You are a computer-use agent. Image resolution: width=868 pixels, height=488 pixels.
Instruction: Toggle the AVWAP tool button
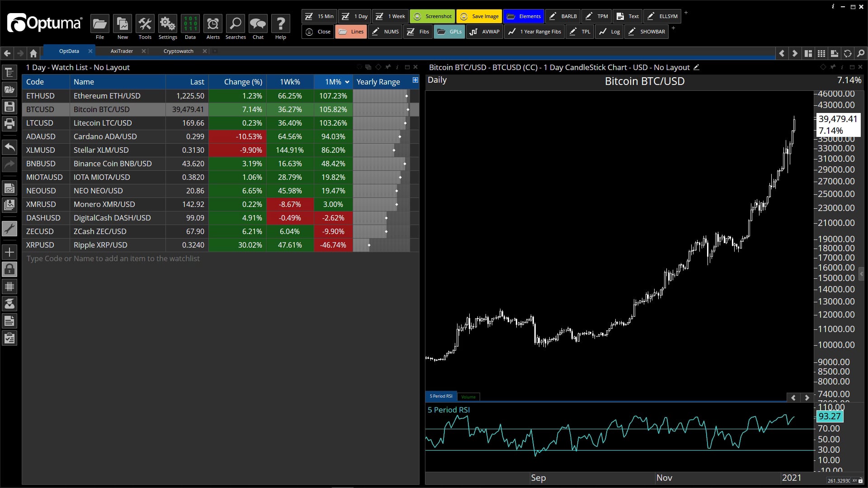[x=485, y=32]
